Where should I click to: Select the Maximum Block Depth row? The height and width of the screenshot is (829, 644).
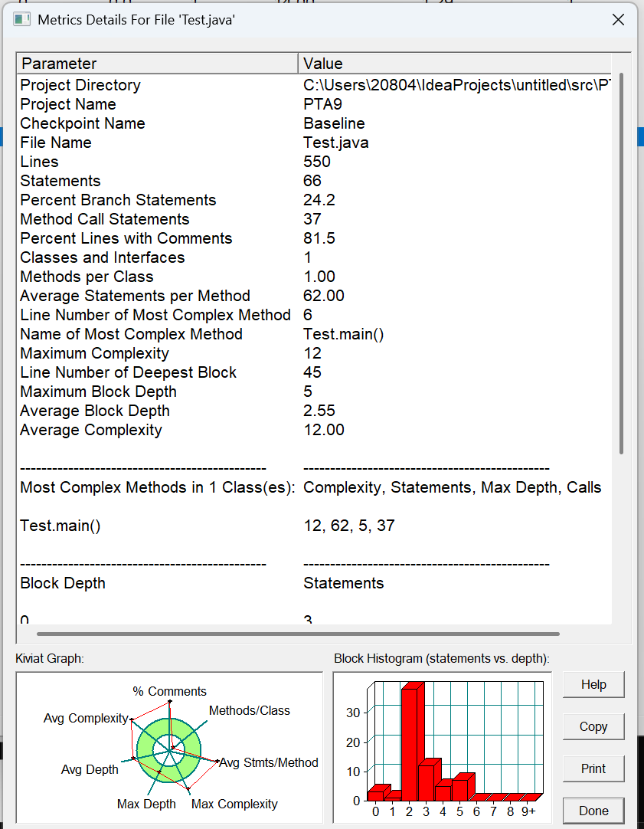click(314, 392)
